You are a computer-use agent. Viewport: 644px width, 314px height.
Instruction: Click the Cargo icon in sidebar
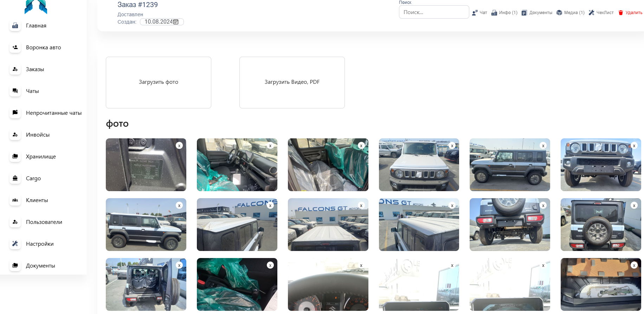tap(15, 178)
